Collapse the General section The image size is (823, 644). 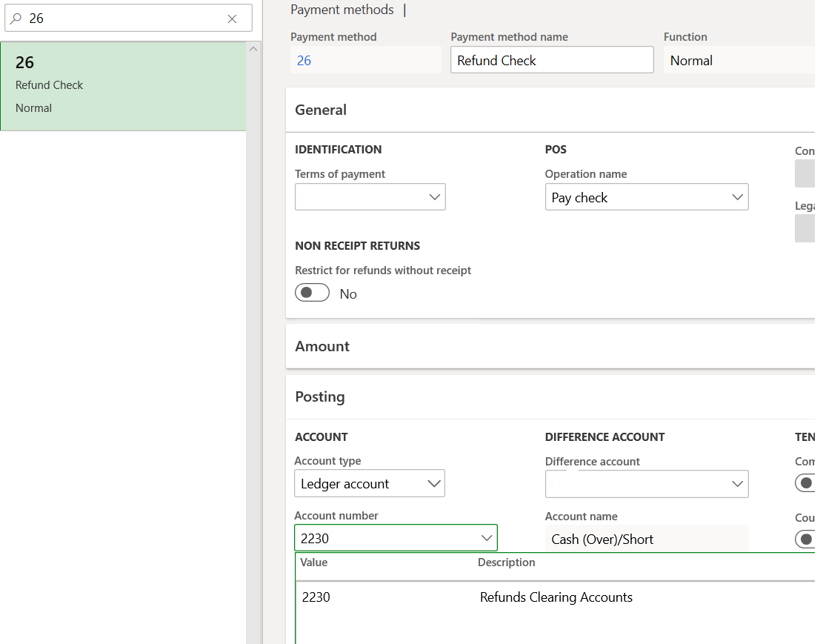(321, 109)
